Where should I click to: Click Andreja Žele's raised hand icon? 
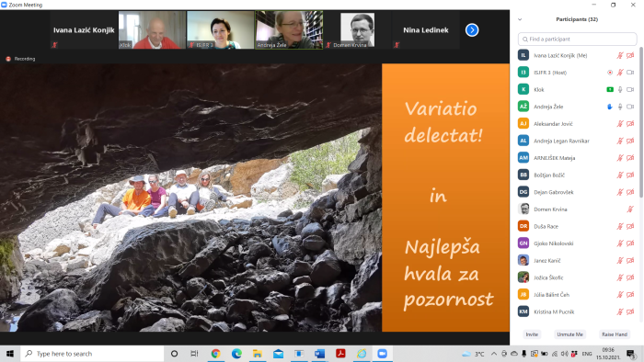[610, 107]
